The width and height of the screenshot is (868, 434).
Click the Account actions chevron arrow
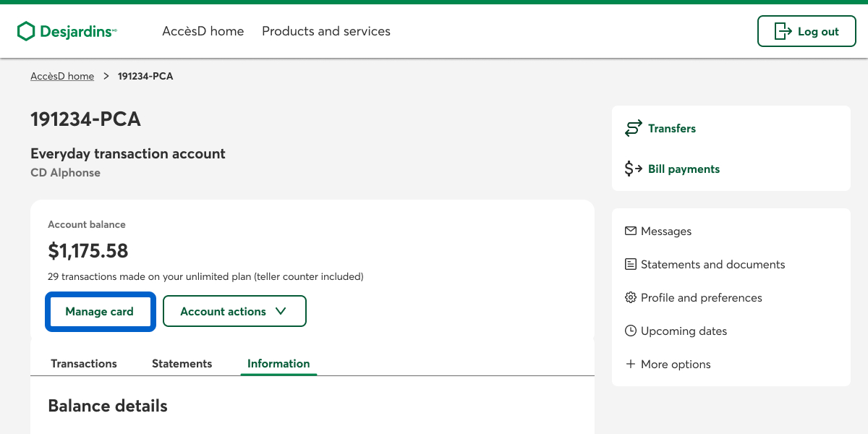click(281, 311)
